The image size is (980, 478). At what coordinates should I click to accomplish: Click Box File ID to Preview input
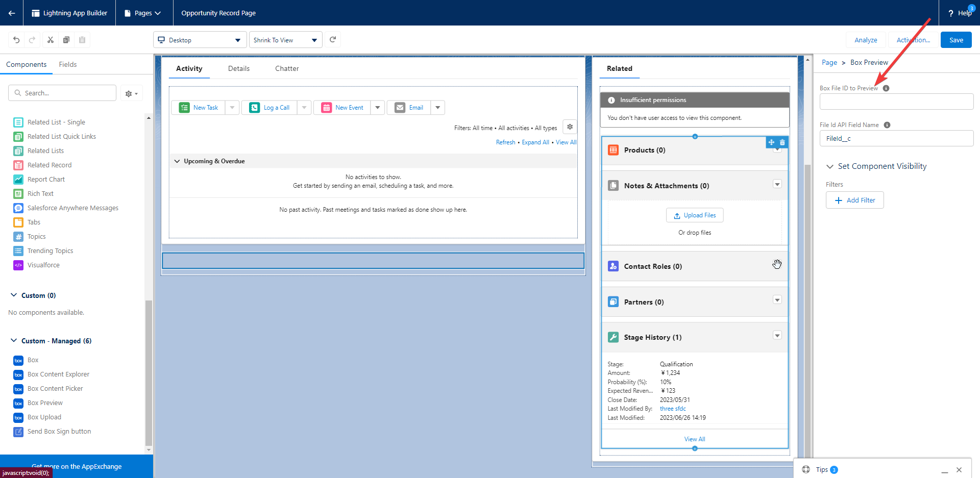click(x=896, y=102)
